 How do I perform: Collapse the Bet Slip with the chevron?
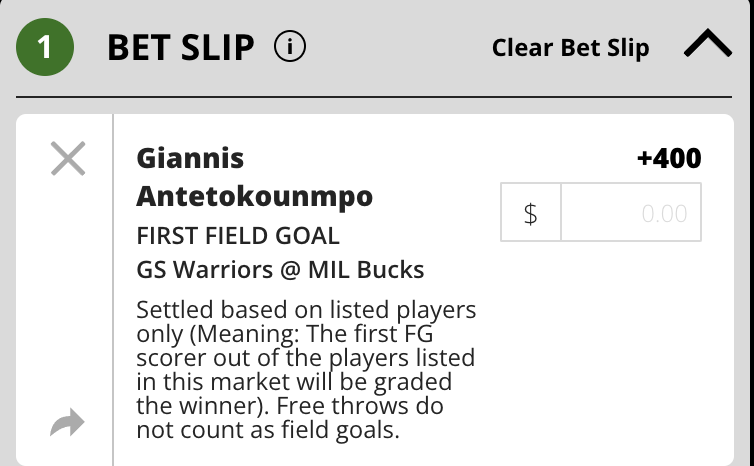point(708,43)
